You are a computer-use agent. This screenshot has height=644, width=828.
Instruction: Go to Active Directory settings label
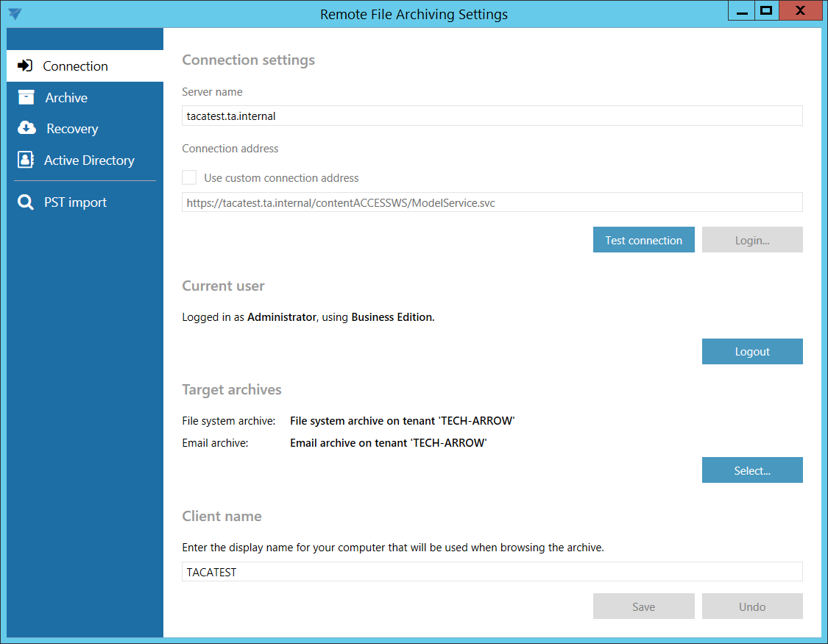89,160
